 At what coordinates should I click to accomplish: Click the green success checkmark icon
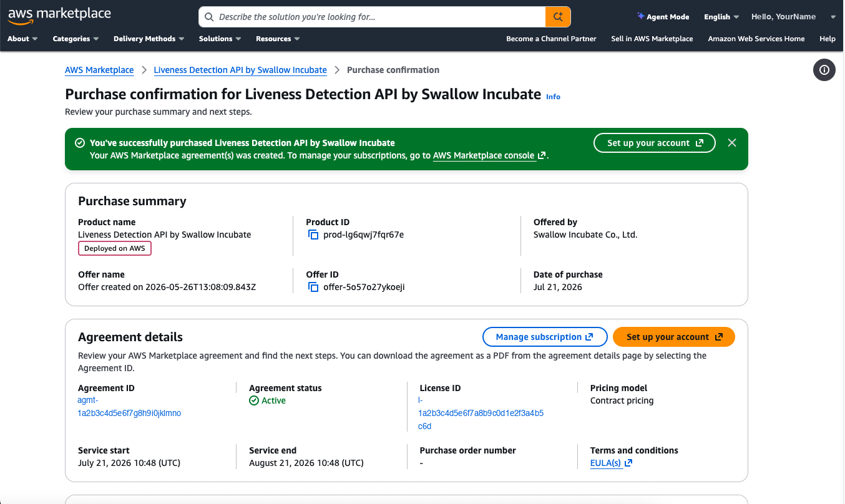pyautogui.click(x=80, y=143)
